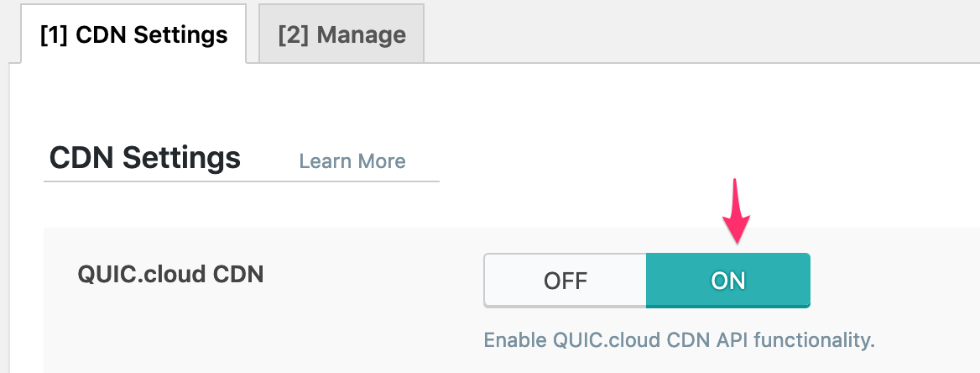The width and height of the screenshot is (980, 373).
Task: Turn QUIC.cloud CDN off
Action: [x=565, y=281]
